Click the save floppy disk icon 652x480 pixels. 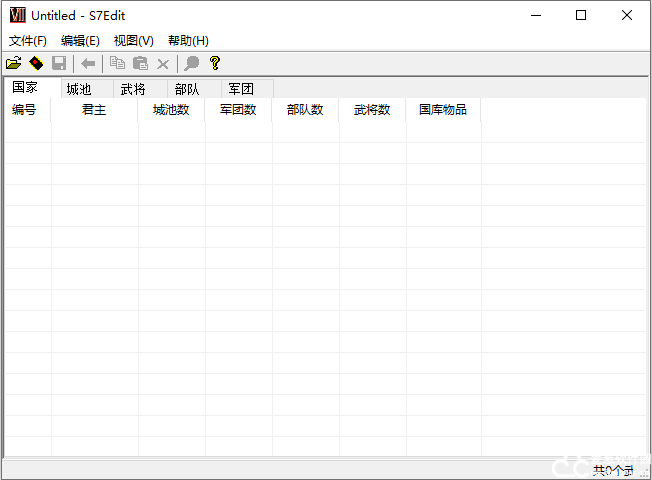coord(59,63)
